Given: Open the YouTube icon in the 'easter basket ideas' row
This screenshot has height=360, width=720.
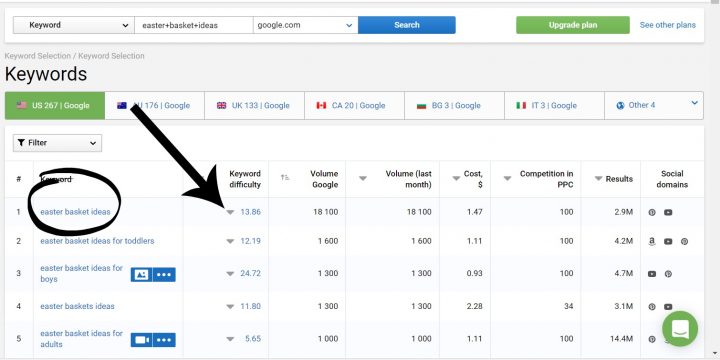Looking at the screenshot, I should pyautogui.click(x=668, y=213).
